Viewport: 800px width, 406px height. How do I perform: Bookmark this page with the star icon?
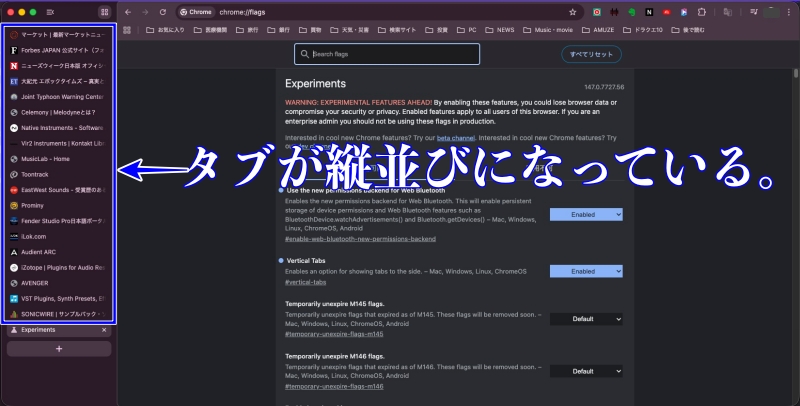pyautogui.click(x=573, y=12)
